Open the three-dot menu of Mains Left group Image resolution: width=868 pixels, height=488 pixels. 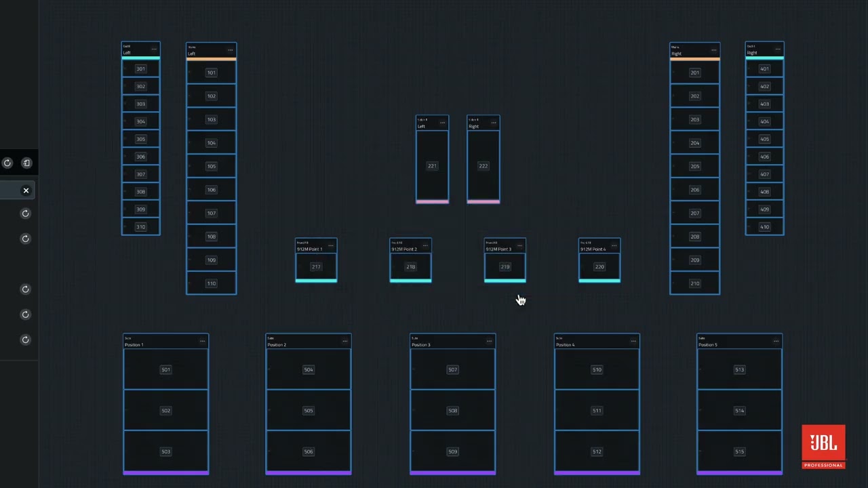click(231, 50)
